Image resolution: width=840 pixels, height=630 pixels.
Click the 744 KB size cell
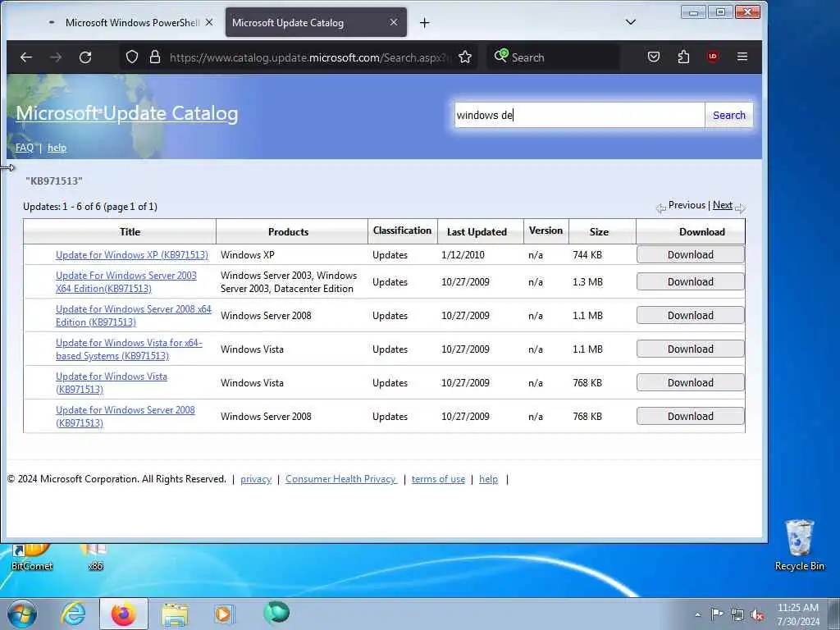click(587, 255)
